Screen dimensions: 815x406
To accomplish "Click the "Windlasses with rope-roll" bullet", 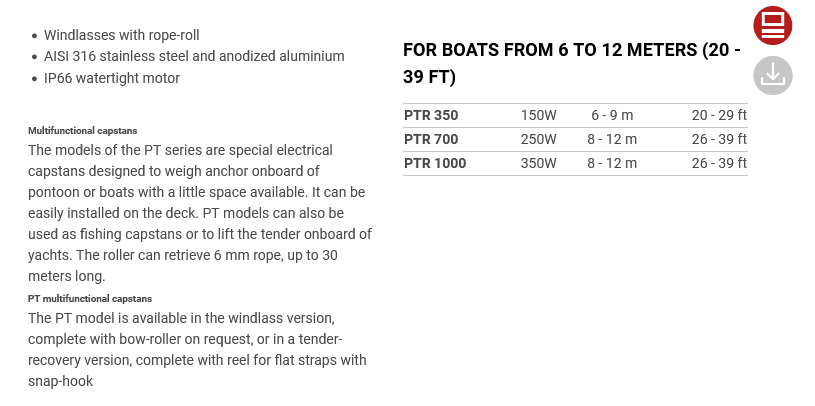I will 122,34.
